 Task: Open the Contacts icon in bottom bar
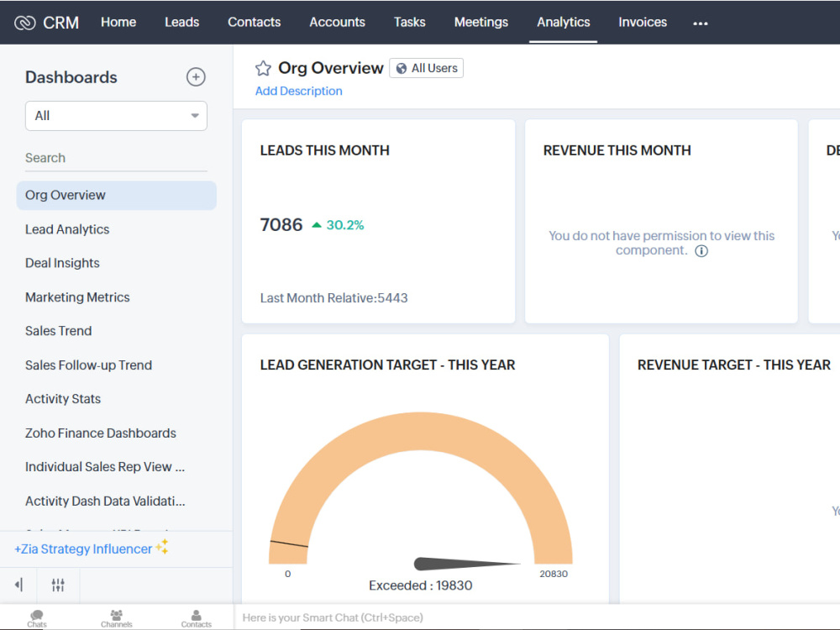[x=196, y=618]
